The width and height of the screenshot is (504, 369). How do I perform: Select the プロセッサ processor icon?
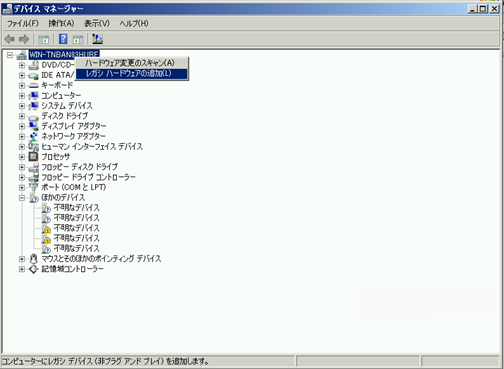(33, 156)
